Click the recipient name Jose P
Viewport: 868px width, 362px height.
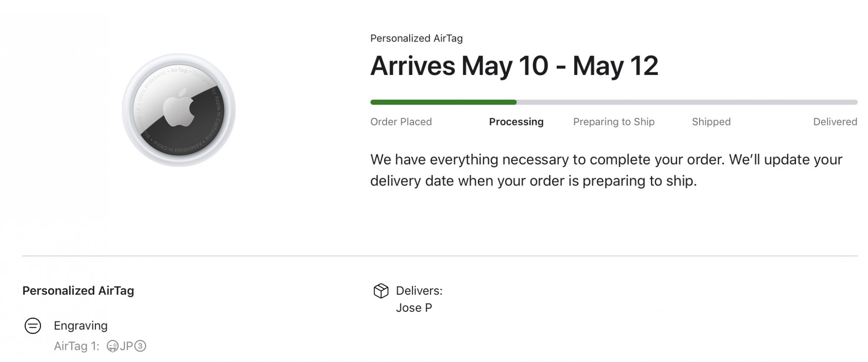[x=414, y=308]
